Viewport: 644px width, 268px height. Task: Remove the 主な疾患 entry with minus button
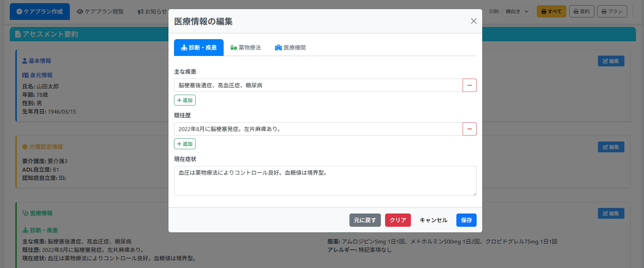point(469,85)
